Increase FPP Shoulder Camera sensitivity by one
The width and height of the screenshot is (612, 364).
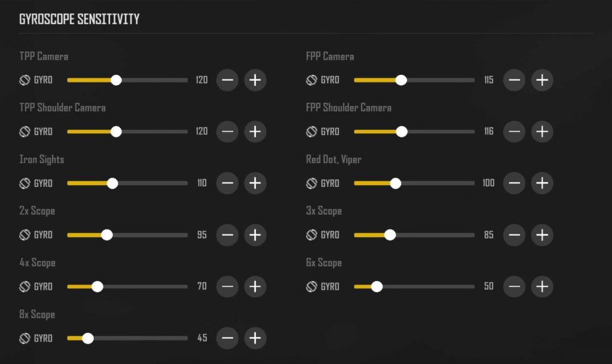point(542,131)
